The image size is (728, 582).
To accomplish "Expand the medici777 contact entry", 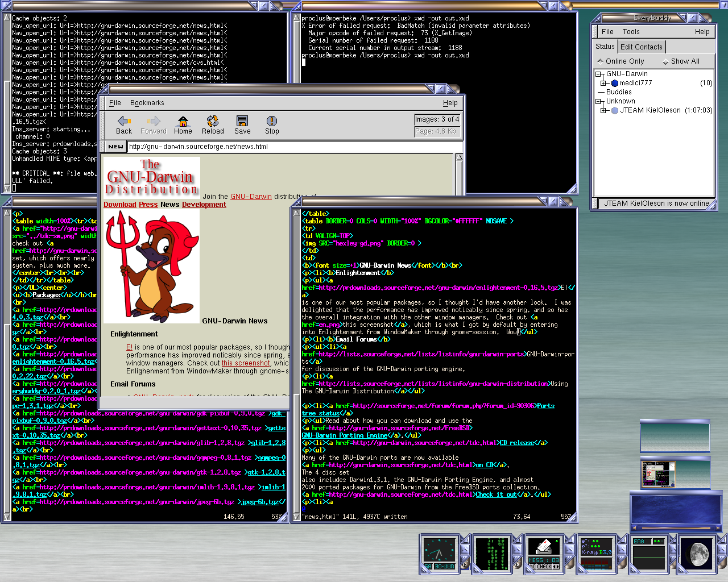I will point(603,83).
